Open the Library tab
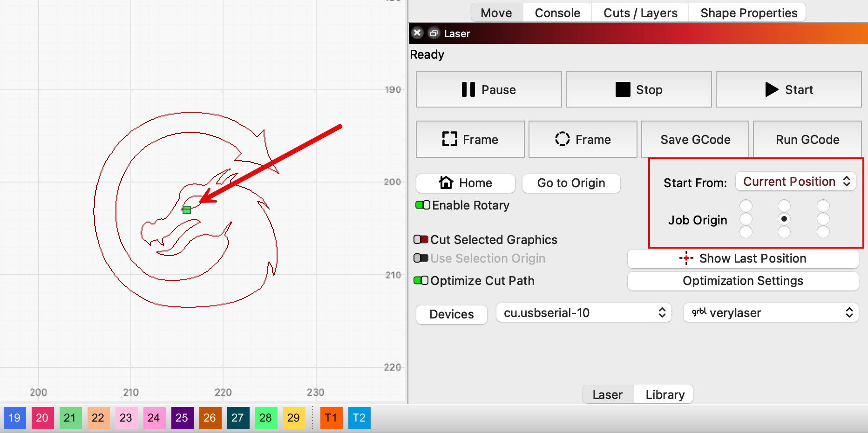Screen dimensions: 868x433 665,395
